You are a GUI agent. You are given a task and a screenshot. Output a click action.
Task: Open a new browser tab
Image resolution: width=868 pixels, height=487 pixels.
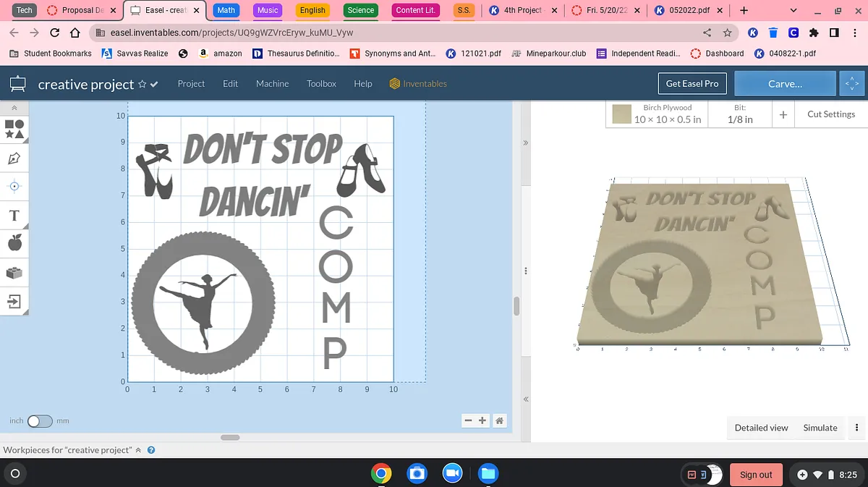pyautogui.click(x=744, y=10)
